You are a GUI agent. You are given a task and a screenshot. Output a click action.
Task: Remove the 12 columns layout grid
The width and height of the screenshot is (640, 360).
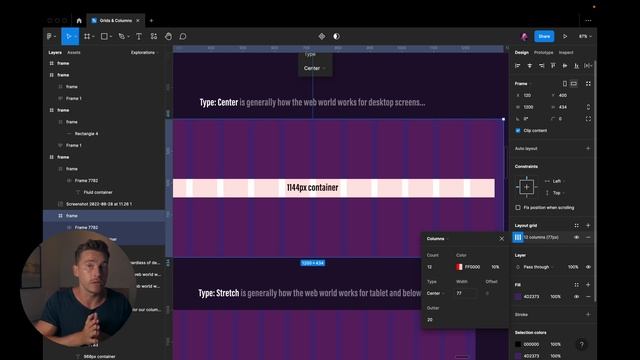588,237
